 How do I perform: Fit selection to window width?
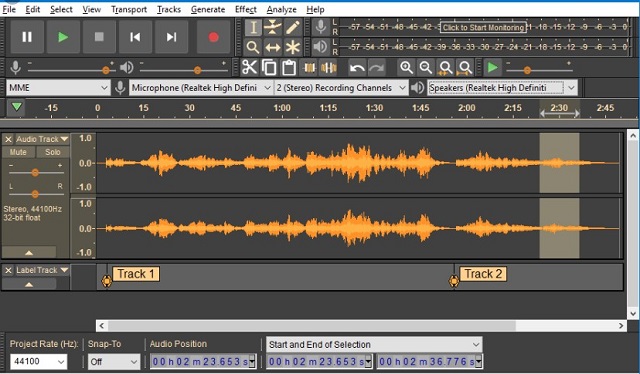point(445,67)
